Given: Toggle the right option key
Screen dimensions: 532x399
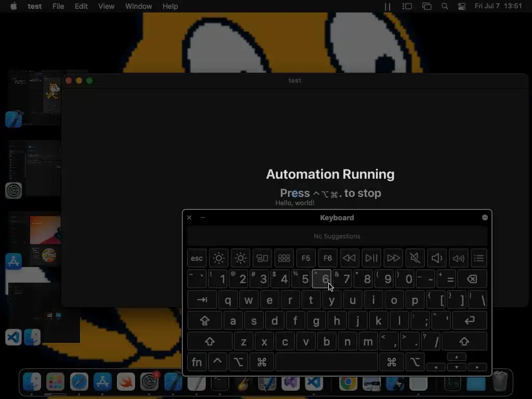Looking at the screenshot, I should pyautogui.click(x=415, y=362).
